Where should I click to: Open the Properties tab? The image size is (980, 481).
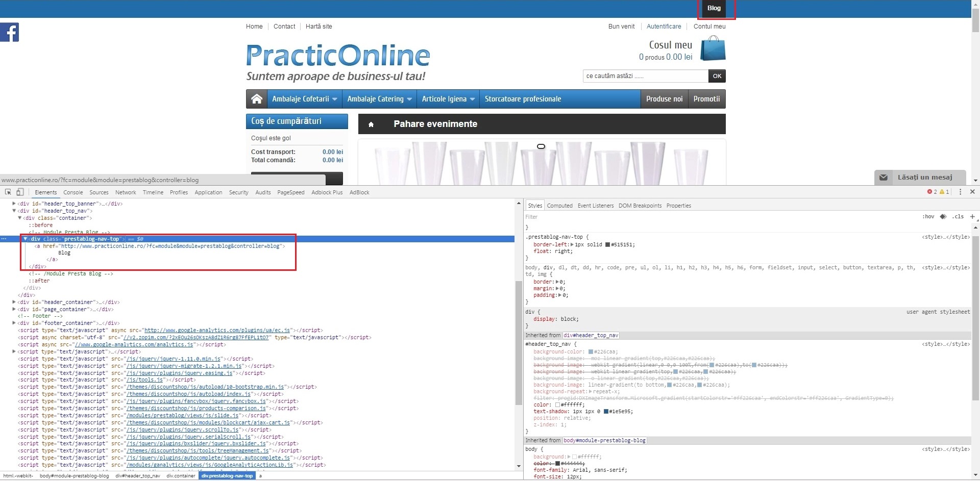point(679,206)
